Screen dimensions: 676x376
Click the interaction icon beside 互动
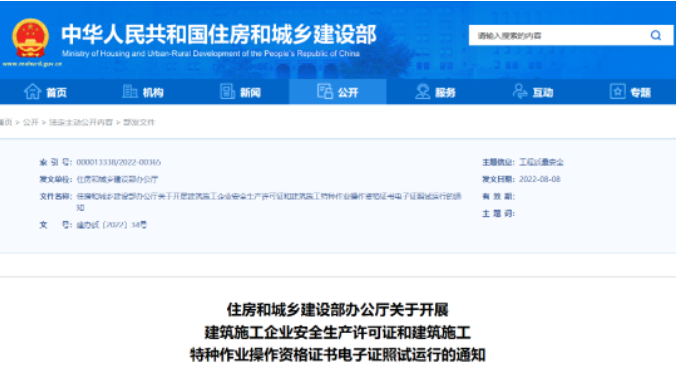[x=520, y=91]
